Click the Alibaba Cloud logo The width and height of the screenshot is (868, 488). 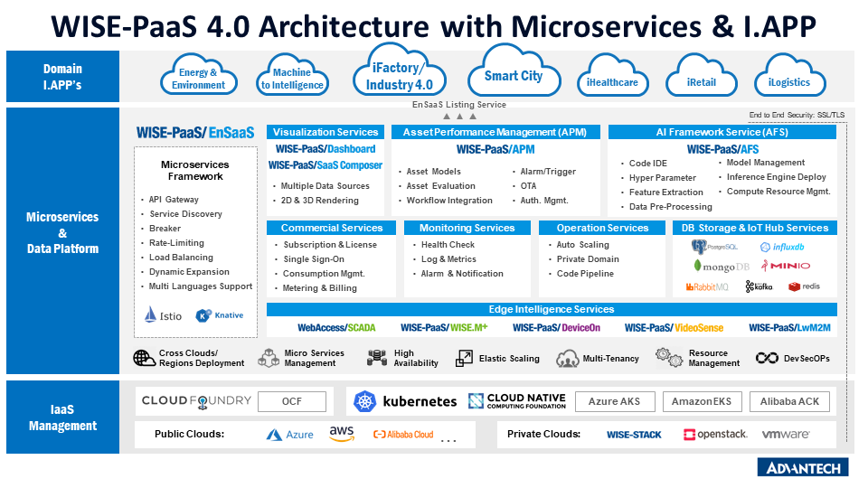click(x=403, y=435)
